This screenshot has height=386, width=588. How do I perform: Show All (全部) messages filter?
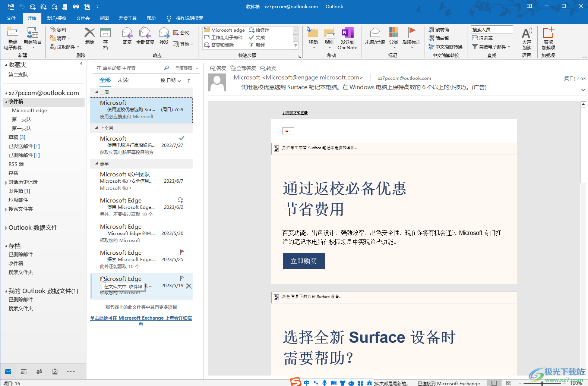pyautogui.click(x=105, y=80)
